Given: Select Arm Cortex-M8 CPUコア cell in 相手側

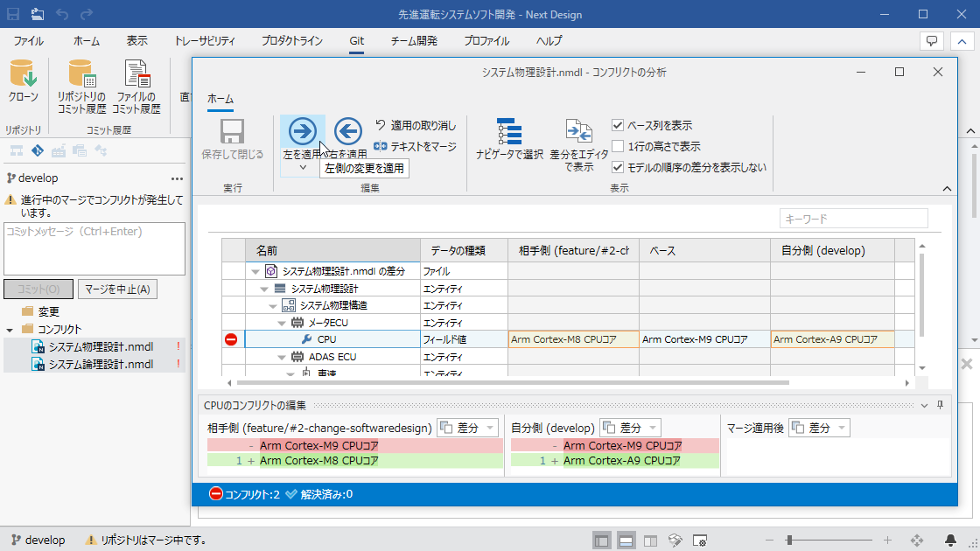Looking at the screenshot, I should (573, 339).
